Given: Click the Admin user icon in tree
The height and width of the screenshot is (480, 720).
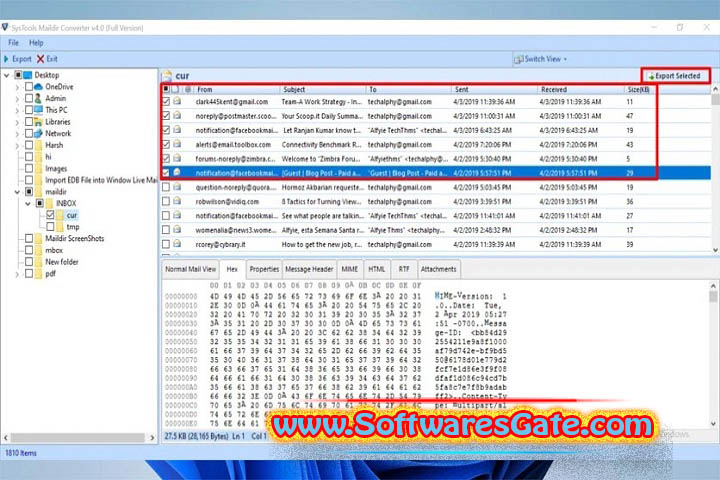Looking at the screenshot, I should tap(39, 98).
